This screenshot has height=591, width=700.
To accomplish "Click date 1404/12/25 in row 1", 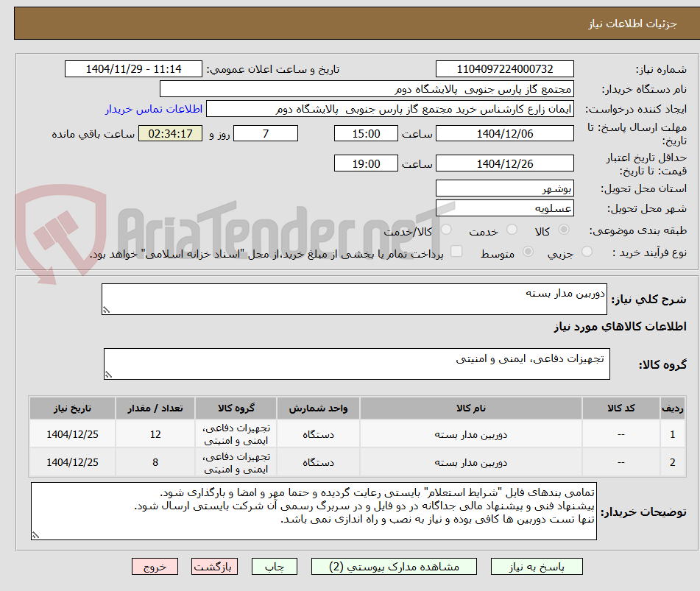I will click(72, 434).
